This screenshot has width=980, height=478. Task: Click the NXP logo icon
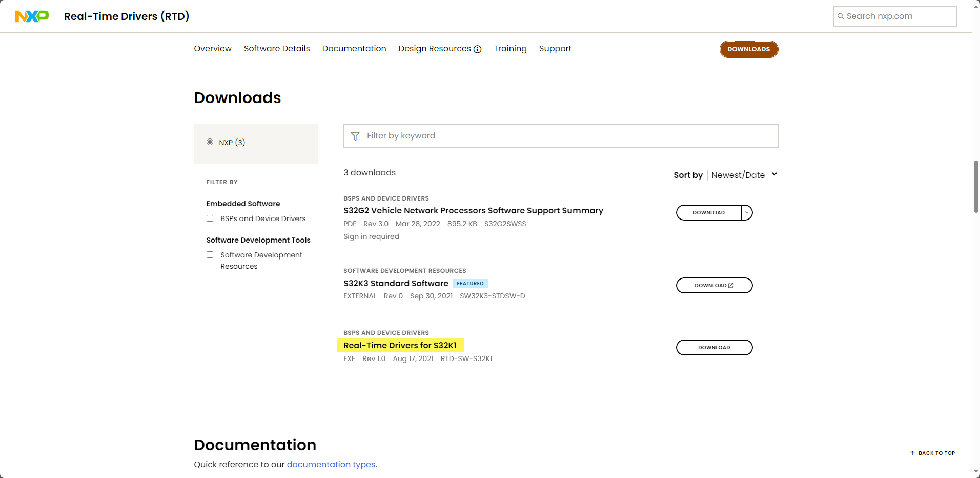point(32,16)
